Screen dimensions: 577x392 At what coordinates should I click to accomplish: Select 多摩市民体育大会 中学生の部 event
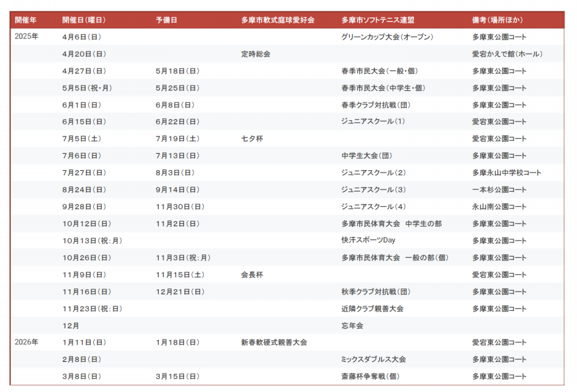[391, 224]
